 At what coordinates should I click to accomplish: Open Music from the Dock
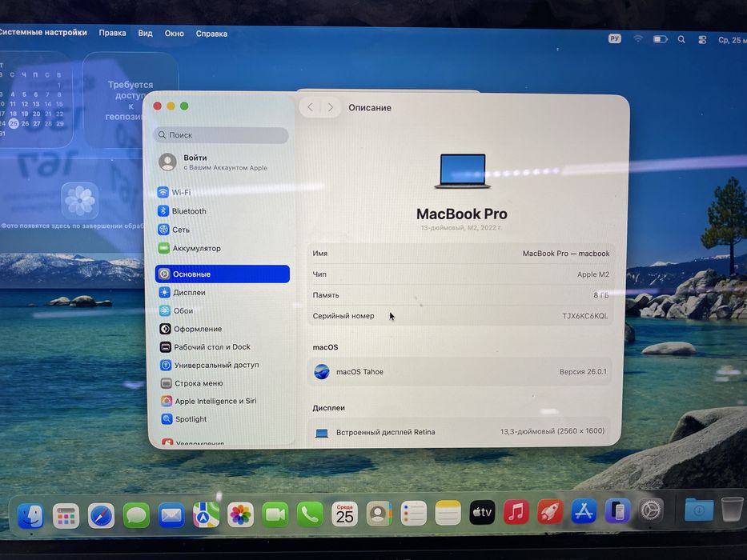click(x=516, y=512)
